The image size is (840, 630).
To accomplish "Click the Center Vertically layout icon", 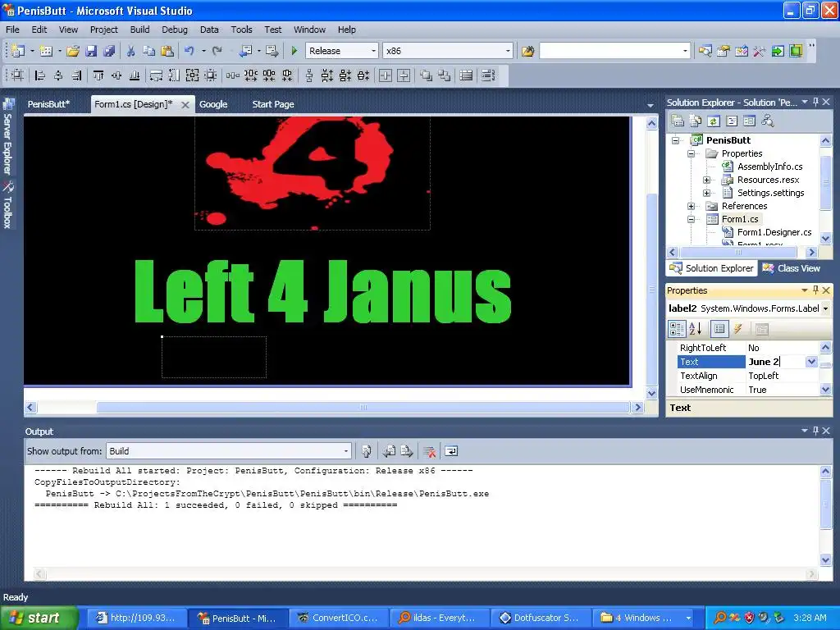I will click(404, 75).
